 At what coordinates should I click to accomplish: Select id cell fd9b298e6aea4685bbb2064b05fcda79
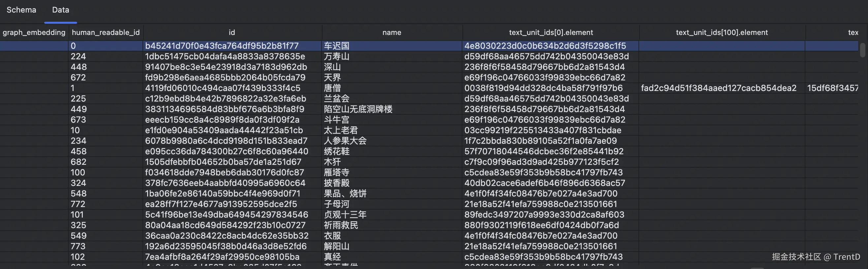232,77
